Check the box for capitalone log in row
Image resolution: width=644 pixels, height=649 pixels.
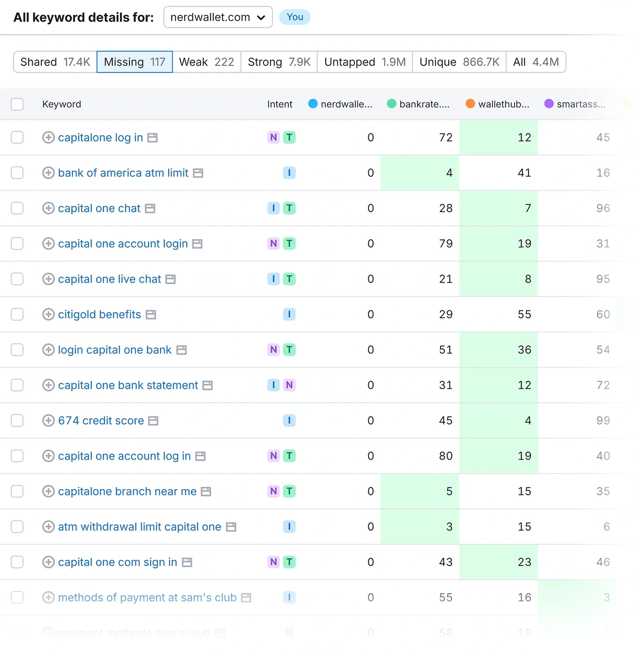click(x=17, y=137)
